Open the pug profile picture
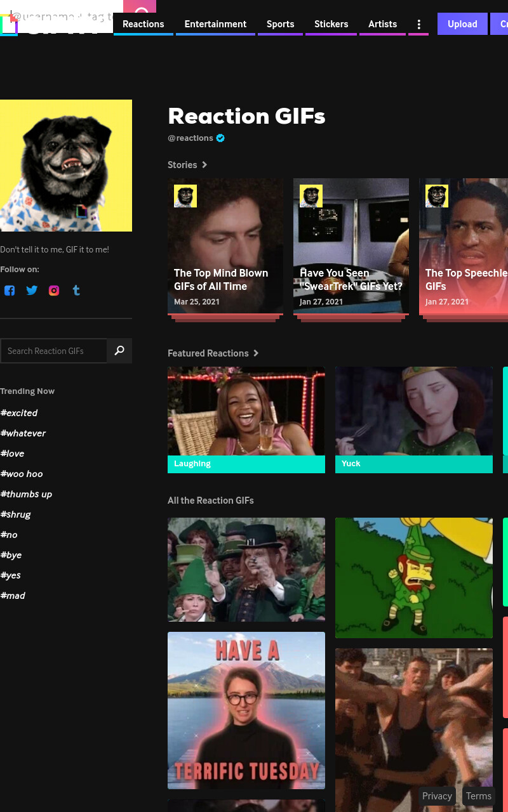The height and width of the screenshot is (812, 508). (x=66, y=166)
